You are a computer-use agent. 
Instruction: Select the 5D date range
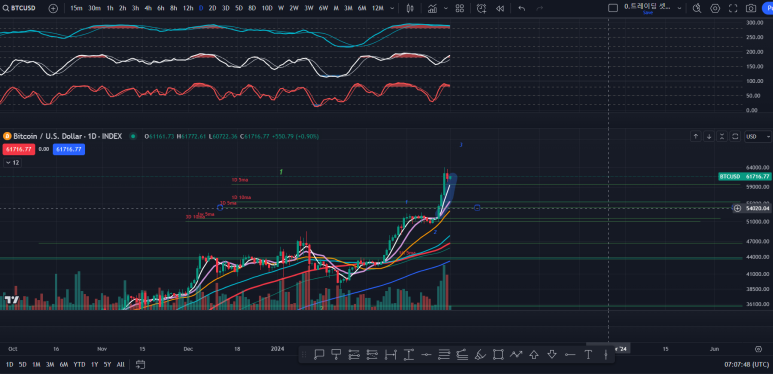coord(23,365)
